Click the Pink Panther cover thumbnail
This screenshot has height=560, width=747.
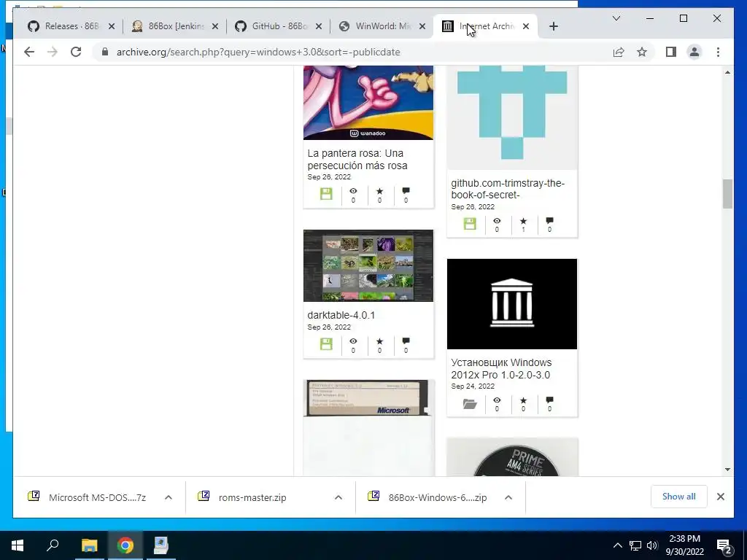coord(368,102)
